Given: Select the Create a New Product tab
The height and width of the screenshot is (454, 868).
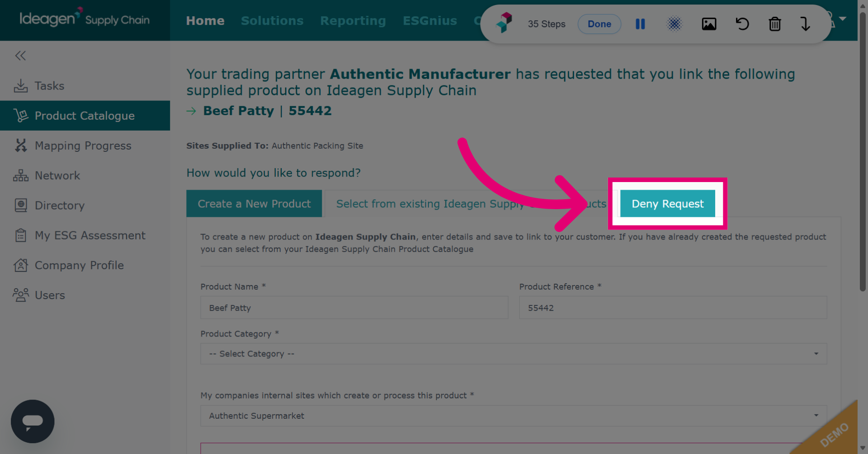Looking at the screenshot, I should tap(254, 204).
